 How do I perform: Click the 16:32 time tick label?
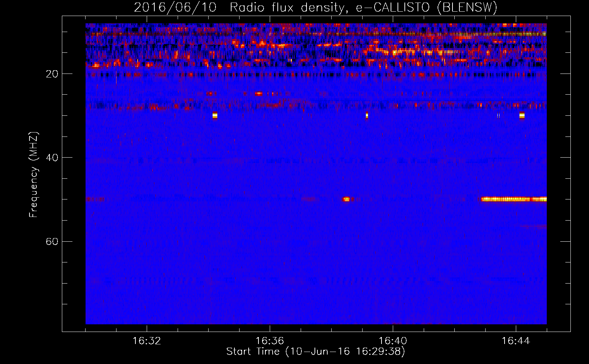(x=147, y=341)
